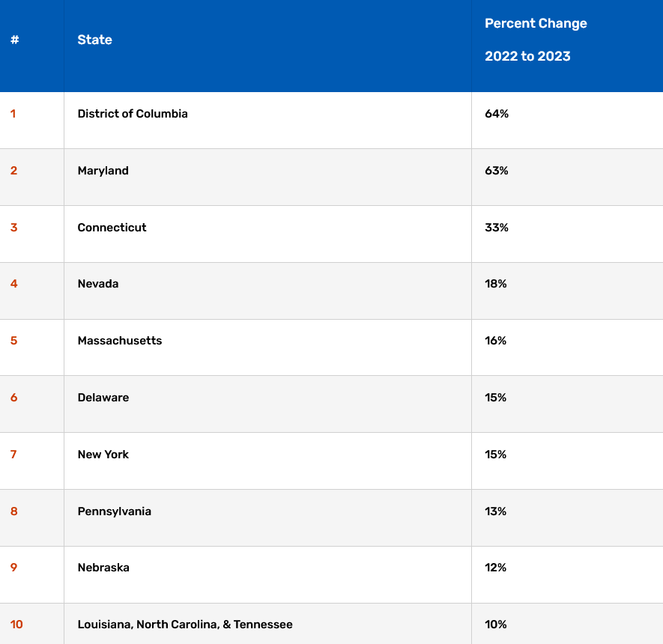Image resolution: width=663 pixels, height=644 pixels.
Task: Select rank number 1 cell
Action: pyautogui.click(x=13, y=114)
